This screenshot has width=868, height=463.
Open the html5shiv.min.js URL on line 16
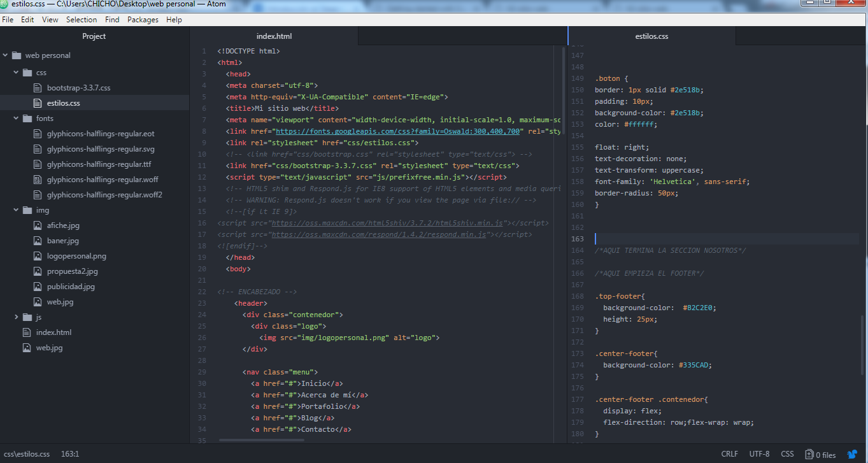387,224
